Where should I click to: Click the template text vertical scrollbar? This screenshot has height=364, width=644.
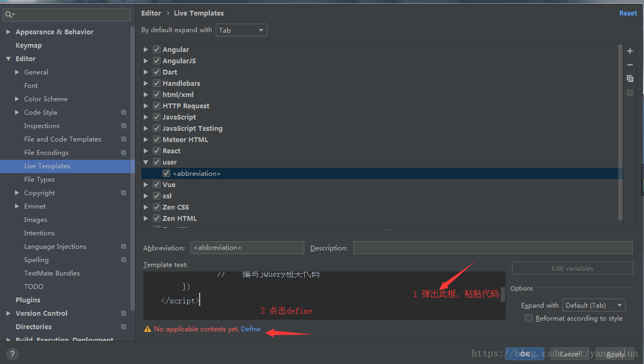point(503,294)
